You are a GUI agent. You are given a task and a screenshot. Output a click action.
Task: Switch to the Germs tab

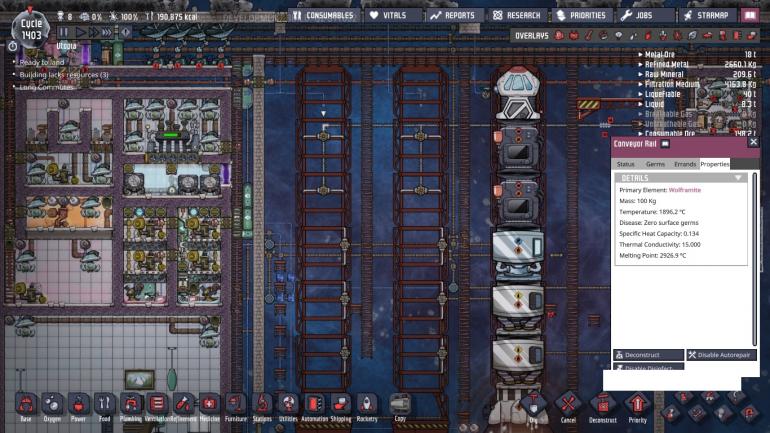[655, 164]
